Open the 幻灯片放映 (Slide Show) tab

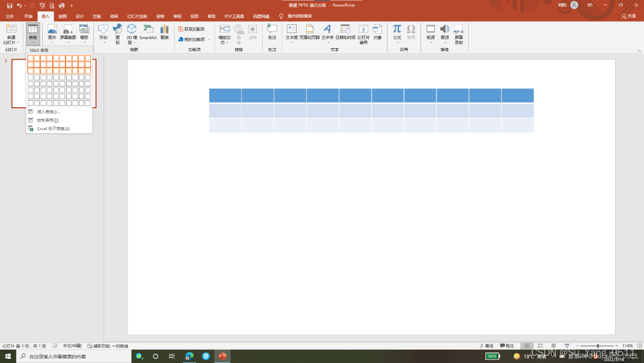coord(137,16)
